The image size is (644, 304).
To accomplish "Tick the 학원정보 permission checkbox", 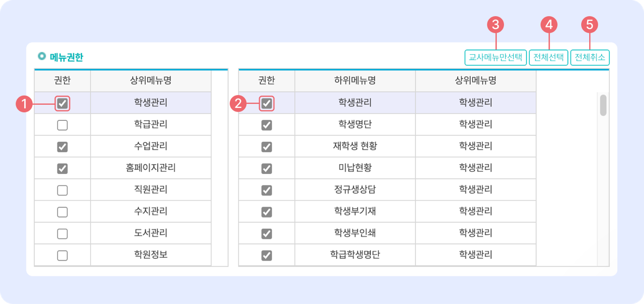I will 62,255.
